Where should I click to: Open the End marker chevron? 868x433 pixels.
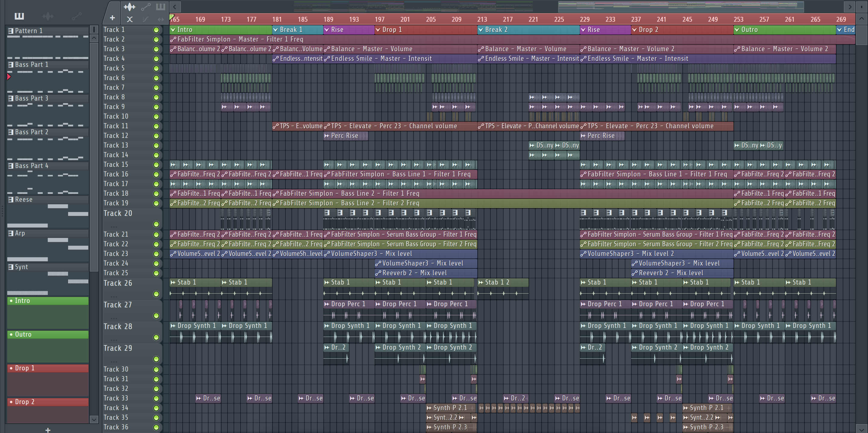pyautogui.click(x=839, y=30)
